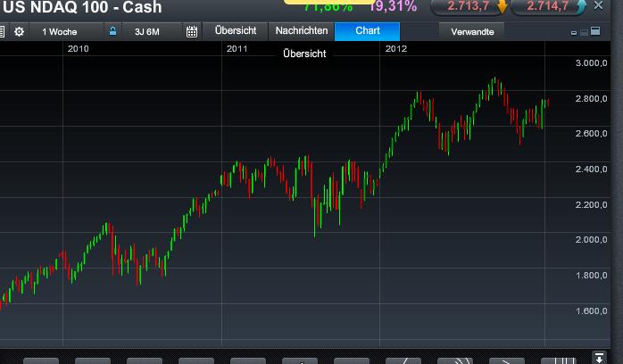Select the highlighted Chart tab

click(368, 31)
